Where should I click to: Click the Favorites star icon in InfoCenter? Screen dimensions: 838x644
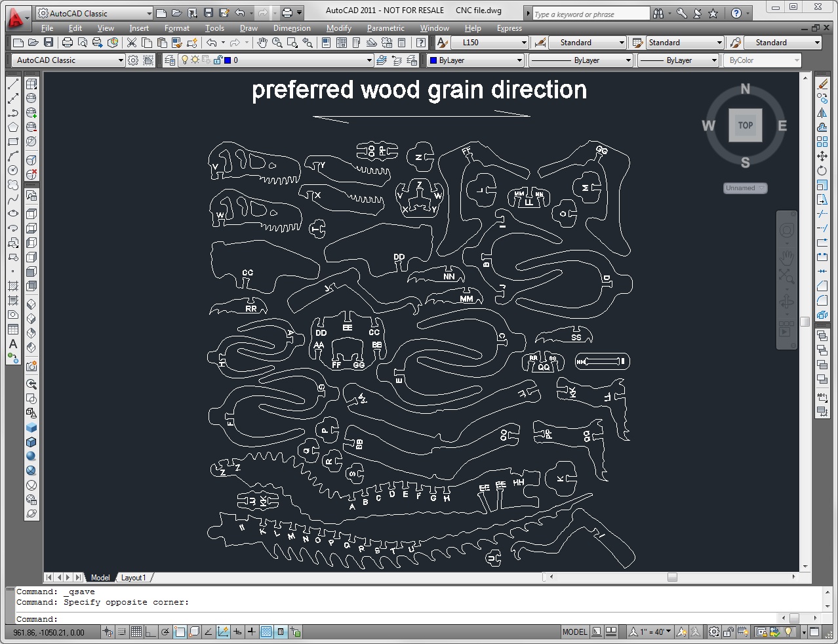pos(713,13)
